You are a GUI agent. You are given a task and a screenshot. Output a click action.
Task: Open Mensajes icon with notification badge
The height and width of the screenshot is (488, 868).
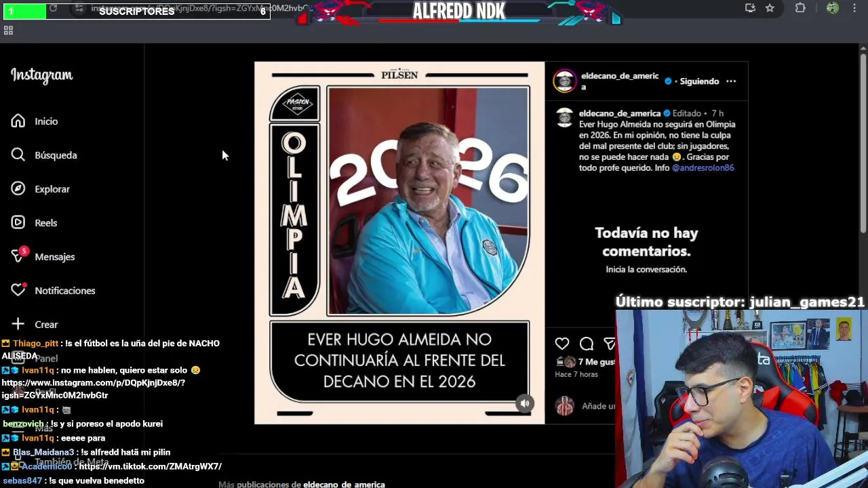click(x=18, y=256)
